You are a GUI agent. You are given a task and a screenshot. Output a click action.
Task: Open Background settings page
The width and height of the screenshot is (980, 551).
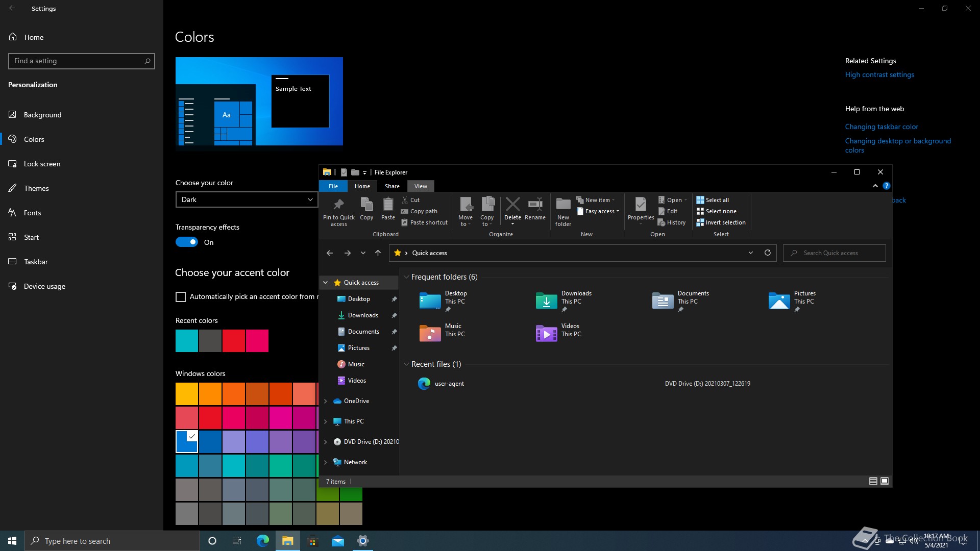coord(82,115)
